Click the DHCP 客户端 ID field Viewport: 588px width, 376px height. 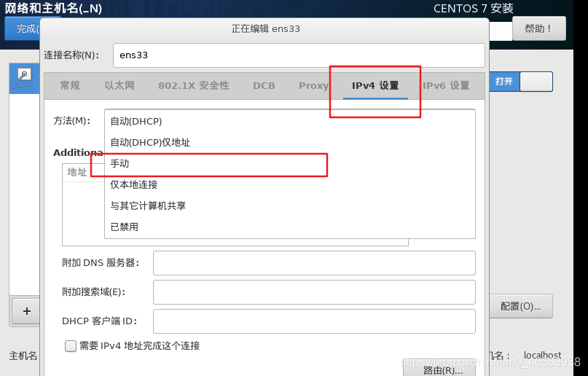coord(314,321)
